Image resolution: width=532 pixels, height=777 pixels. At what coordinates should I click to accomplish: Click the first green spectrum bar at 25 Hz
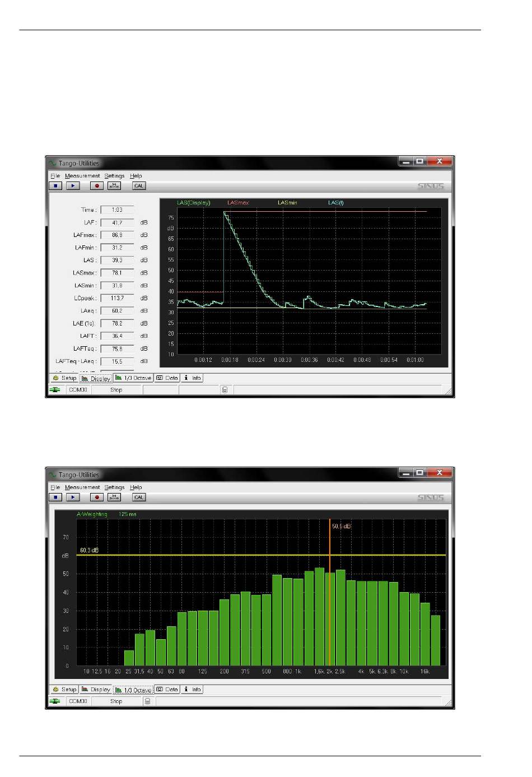[x=129, y=658]
